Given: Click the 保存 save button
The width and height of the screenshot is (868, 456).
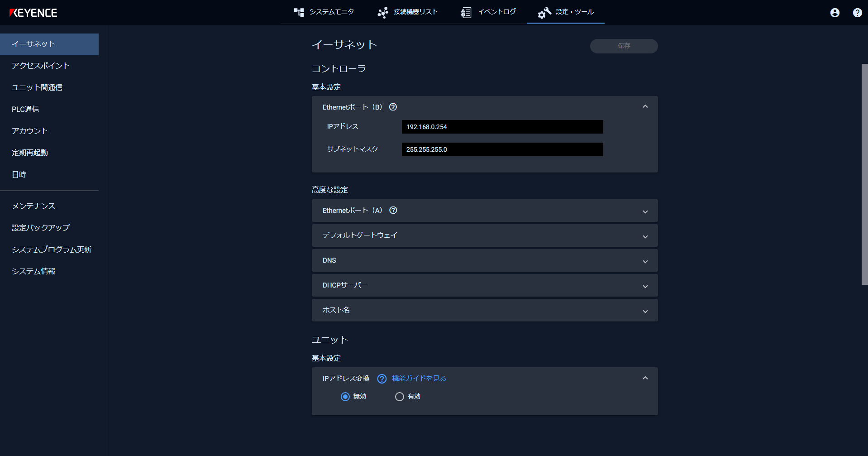Looking at the screenshot, I should click(624, 46).
